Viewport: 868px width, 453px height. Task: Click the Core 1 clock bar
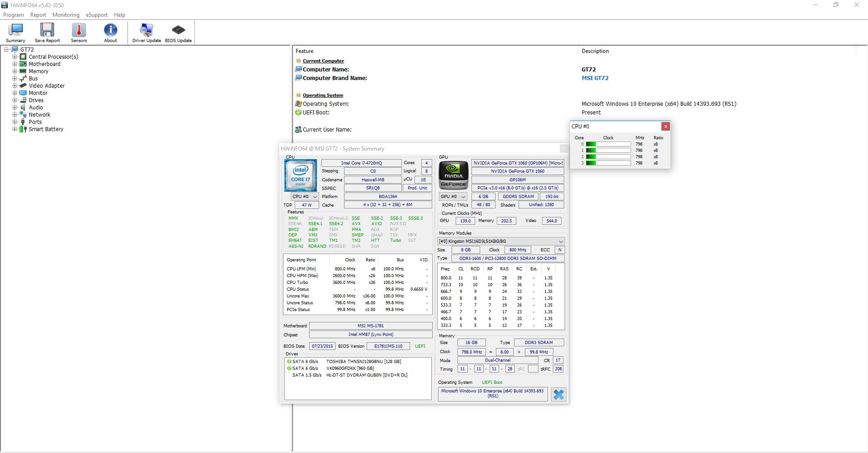tap(608, 151)
